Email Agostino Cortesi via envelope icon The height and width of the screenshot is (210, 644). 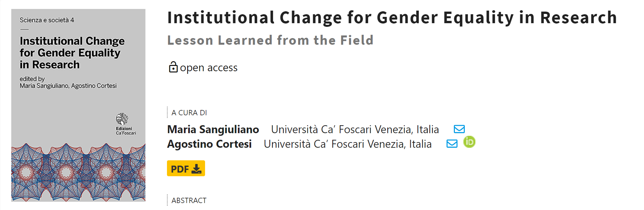click(452, 143)
